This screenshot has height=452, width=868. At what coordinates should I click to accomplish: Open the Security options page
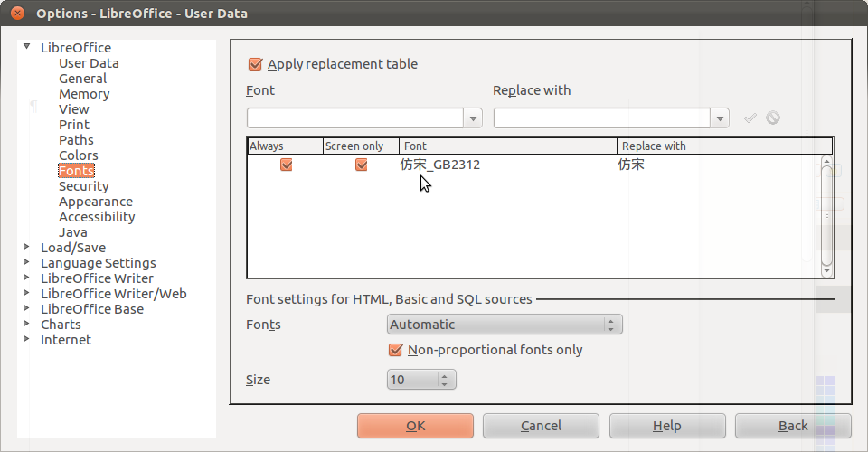83,186
